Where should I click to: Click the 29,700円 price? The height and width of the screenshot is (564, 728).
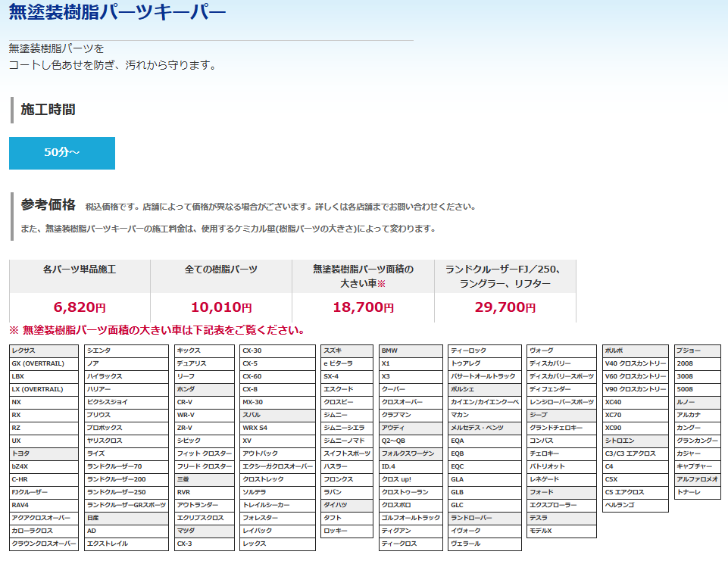(x=505, y=307)
